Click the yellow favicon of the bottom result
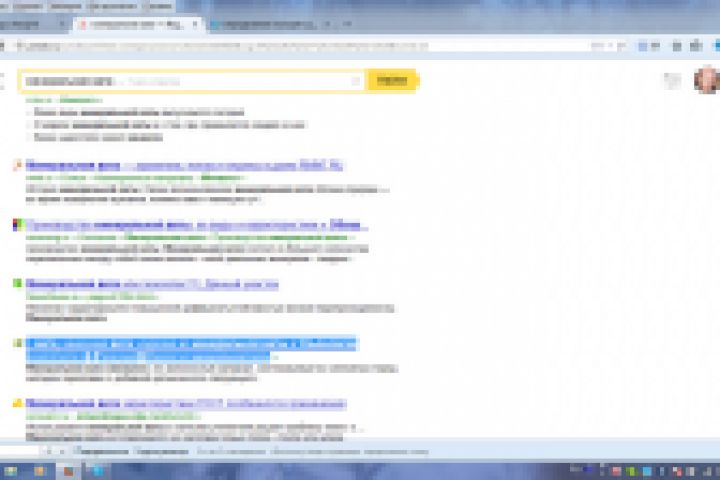Viewport: 720px width, 480px height. [x=17, y=403]
